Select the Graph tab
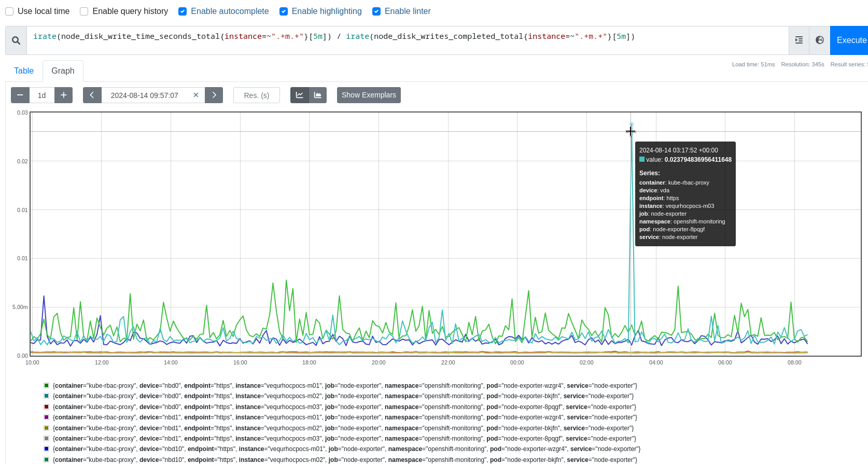Screen dimensions: 868x464 63,71
